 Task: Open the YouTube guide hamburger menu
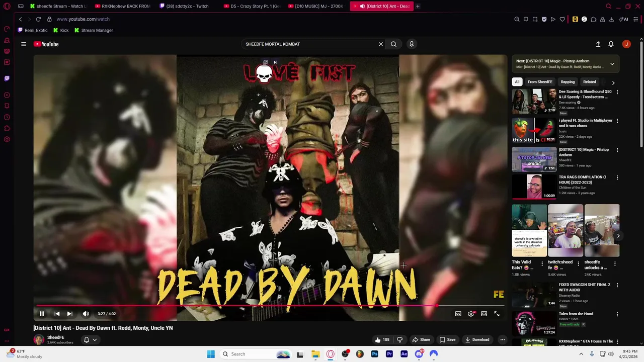[x=24, y=44]
